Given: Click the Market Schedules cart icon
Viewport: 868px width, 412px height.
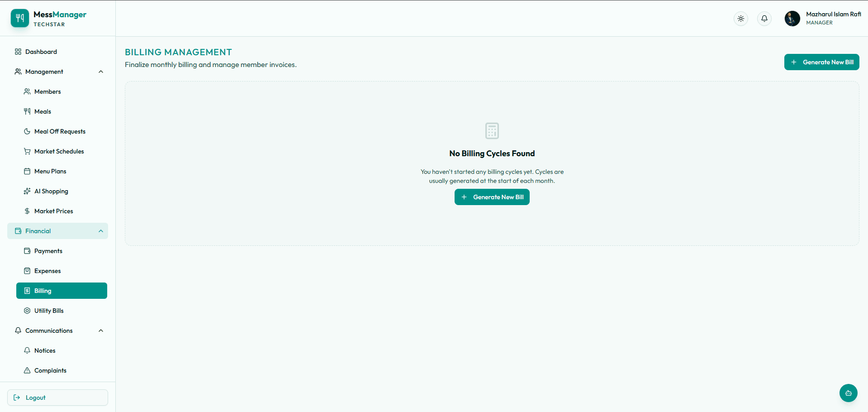Looking at the screenshot, I should tap(27, 151).
